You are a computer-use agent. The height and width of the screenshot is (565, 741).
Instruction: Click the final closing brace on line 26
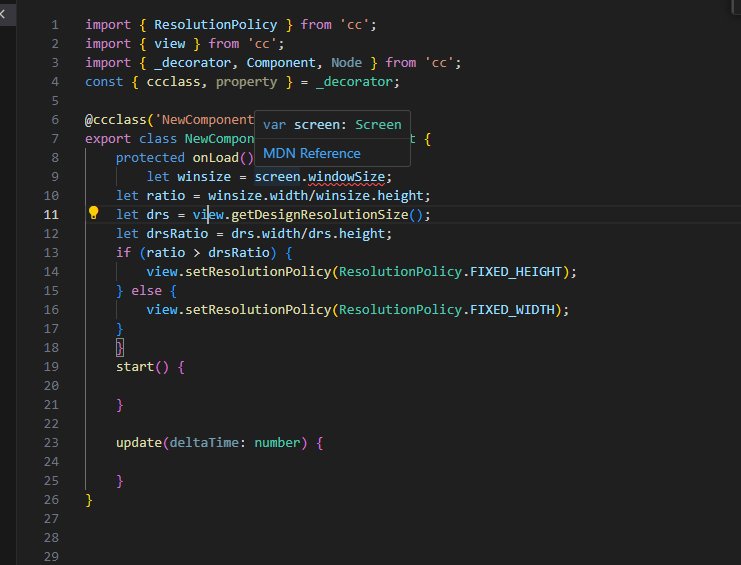(89, 500)
